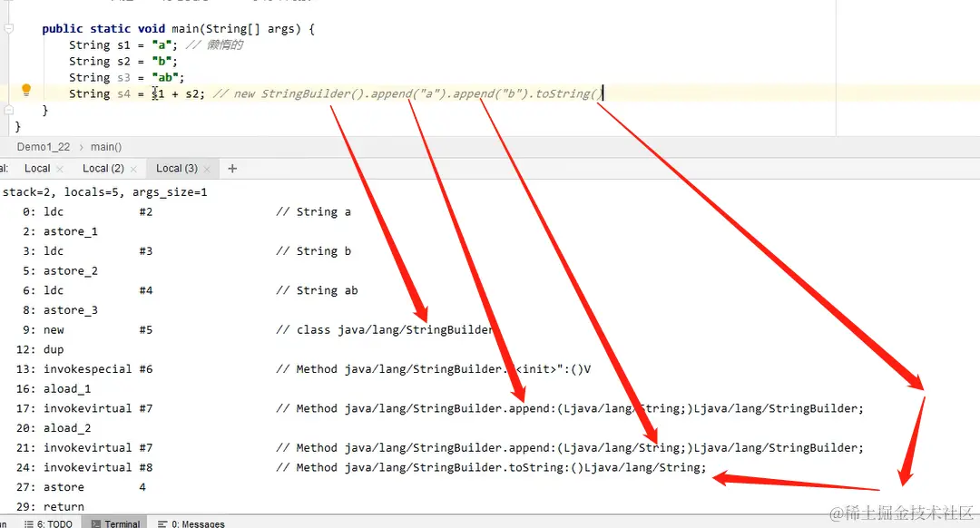Open the Local terminal tab

point(37,168)
